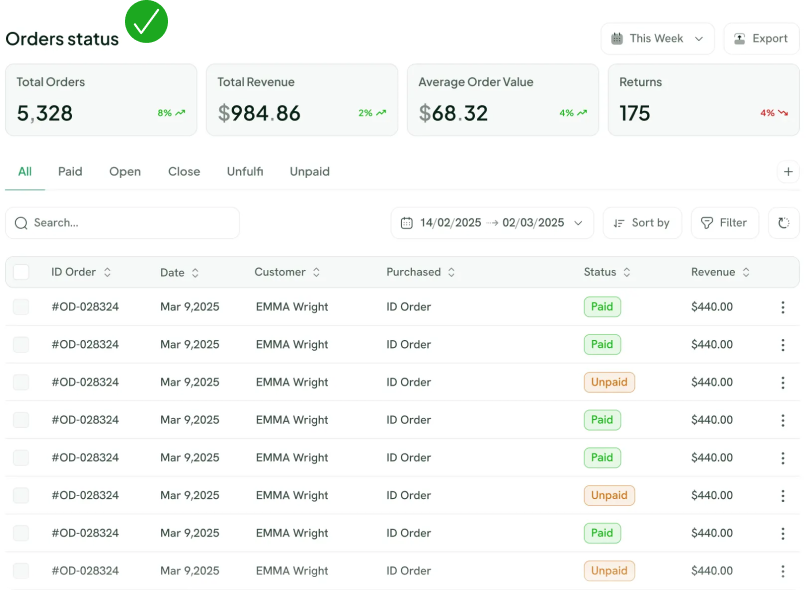Check the checkbox on the third order row
Screen dimensions: 807x590
21,382
